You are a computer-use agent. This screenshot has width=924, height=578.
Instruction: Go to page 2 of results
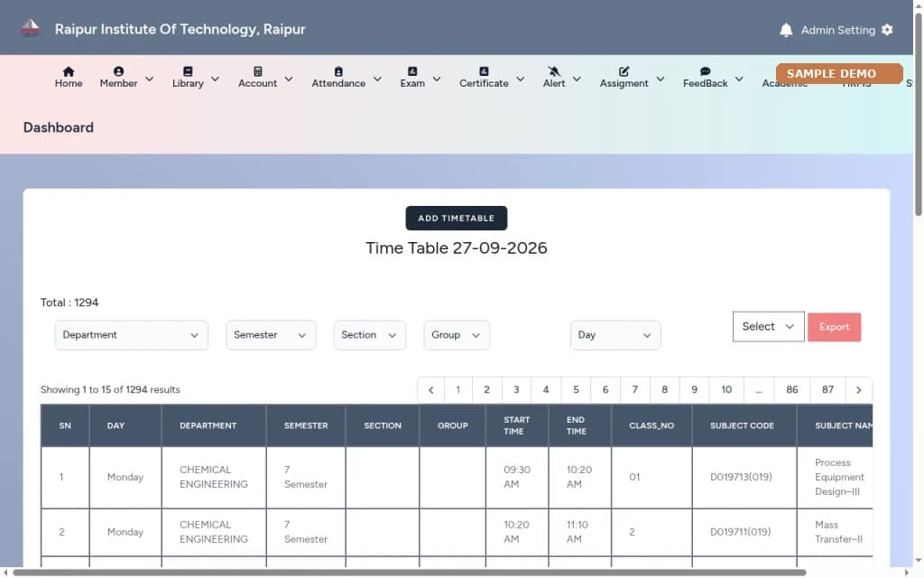point(486,390)
